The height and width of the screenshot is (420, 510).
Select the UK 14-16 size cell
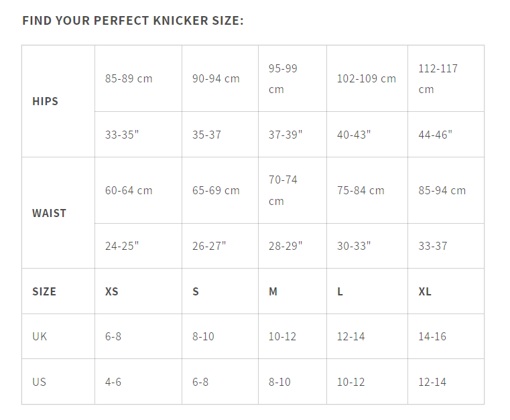click(432, 336)
